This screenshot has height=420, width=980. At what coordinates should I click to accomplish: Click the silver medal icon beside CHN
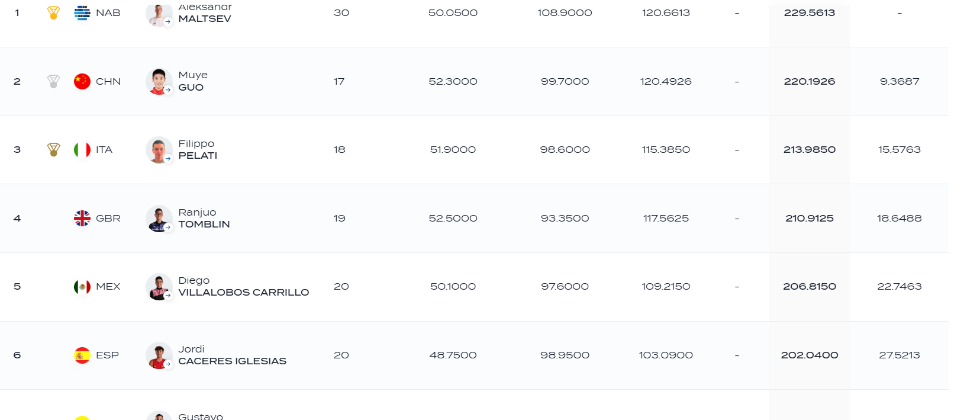53,81
